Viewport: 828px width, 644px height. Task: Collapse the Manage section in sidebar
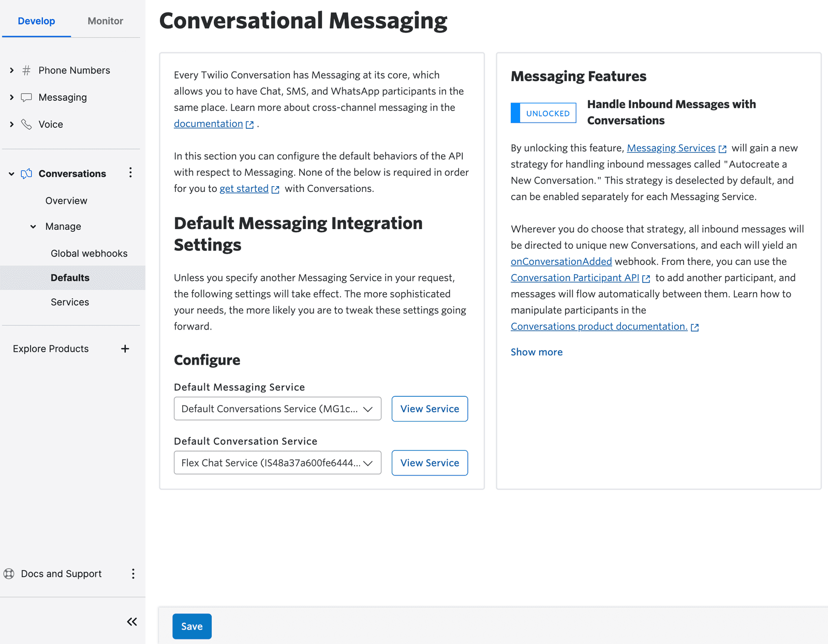click(x=33, y=226)
